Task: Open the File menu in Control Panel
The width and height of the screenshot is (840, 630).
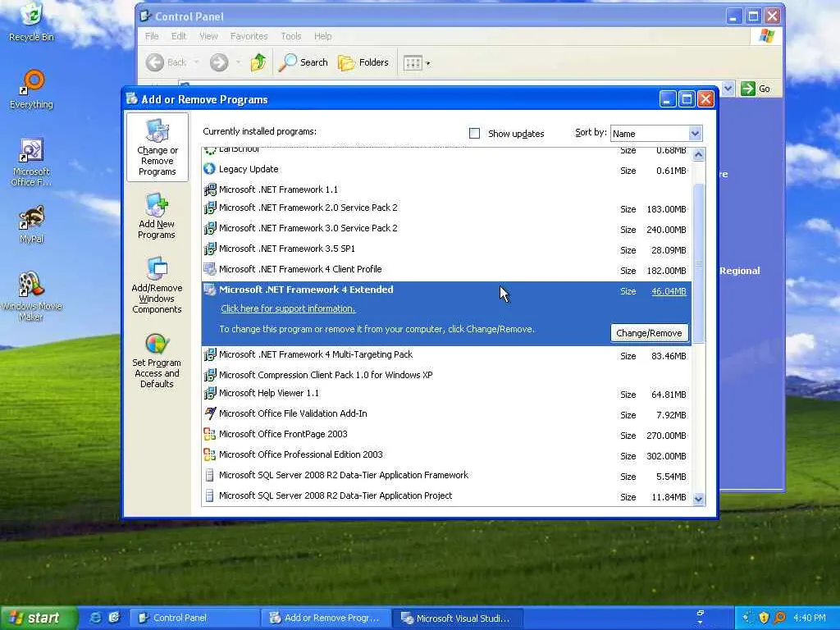Action: click(x=152, y=36)
